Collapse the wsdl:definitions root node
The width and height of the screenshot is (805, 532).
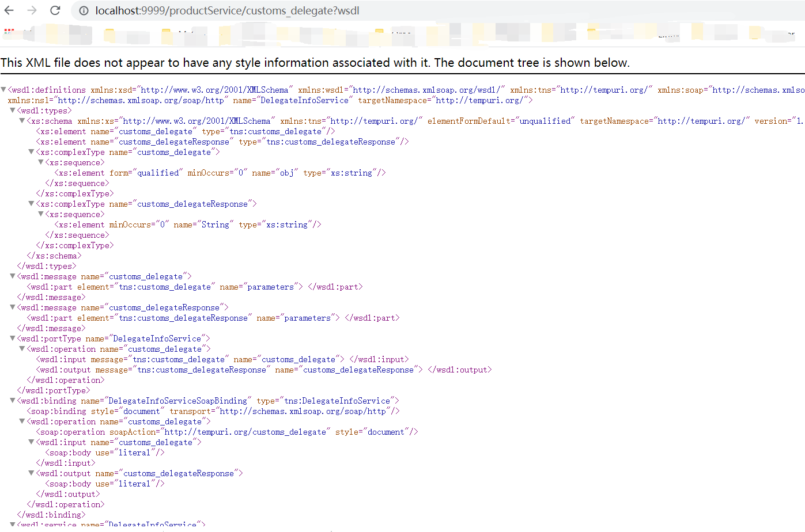click(x=4, y=89)
